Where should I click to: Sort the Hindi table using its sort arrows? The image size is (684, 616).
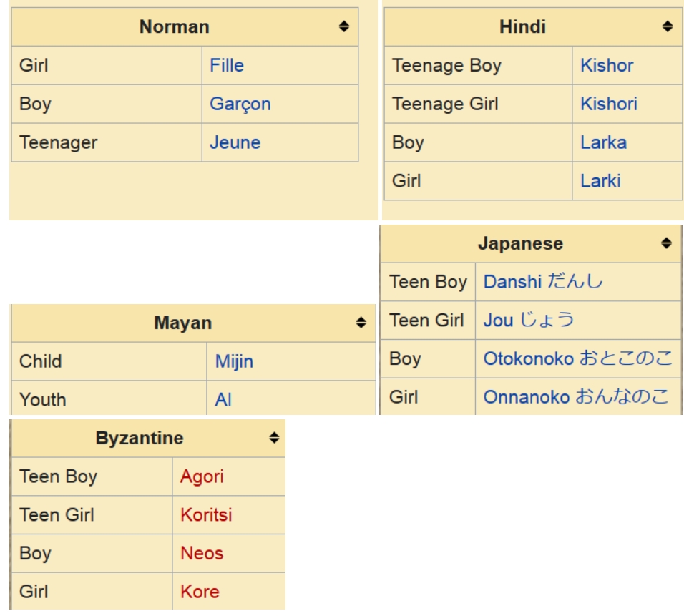tap(667, 26)
